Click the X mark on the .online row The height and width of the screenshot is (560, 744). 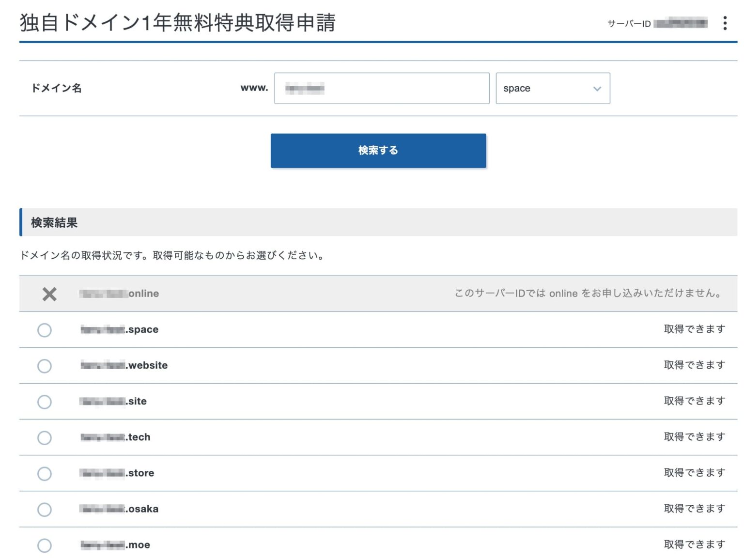[49, 294]
